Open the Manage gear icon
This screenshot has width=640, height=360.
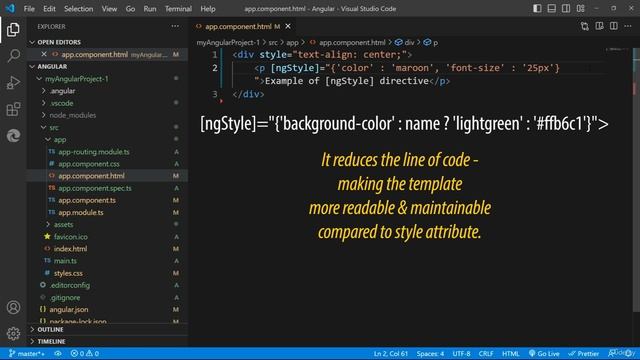pyautogui.click(x=13, y=333)
